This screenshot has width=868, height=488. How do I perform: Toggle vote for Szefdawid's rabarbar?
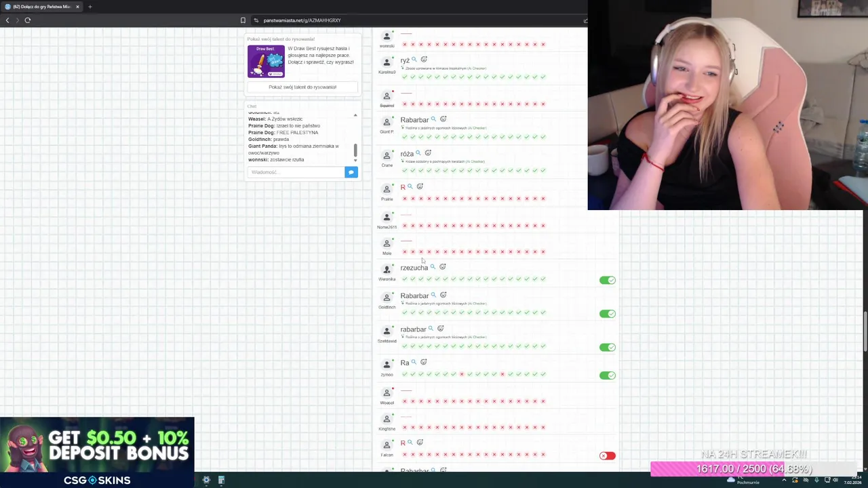tap(608, 347)
